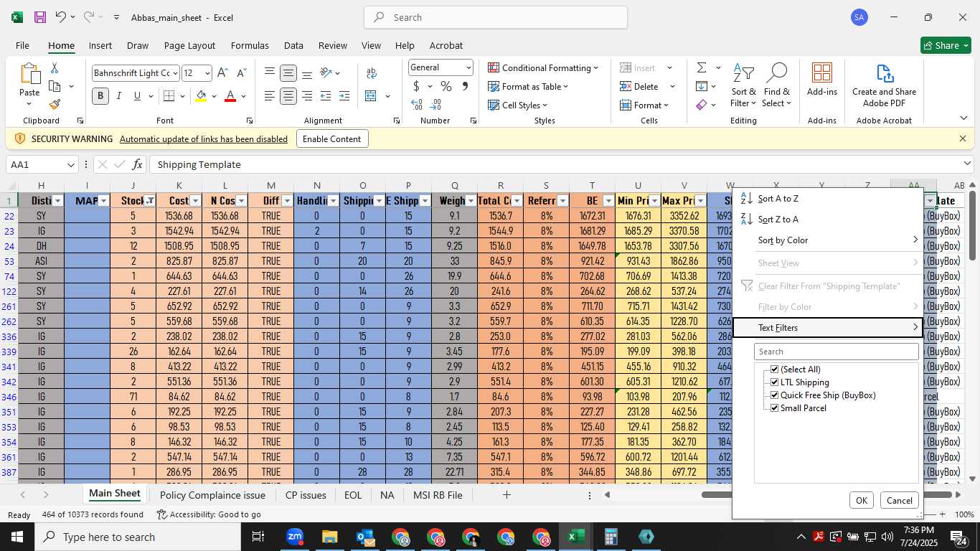This screenshot has height=551, width=980.
Task: Apply Underline formatting
Action: (136, 95)
